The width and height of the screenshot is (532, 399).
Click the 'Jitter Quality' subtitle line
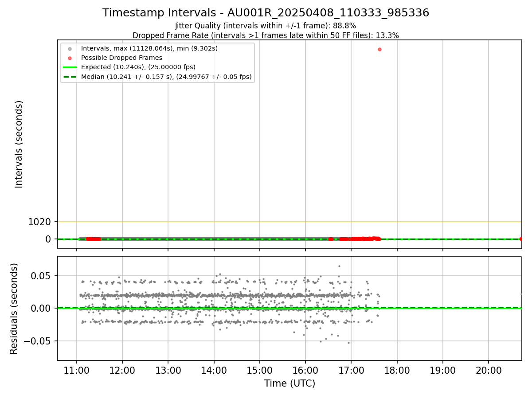pos(266,26)
